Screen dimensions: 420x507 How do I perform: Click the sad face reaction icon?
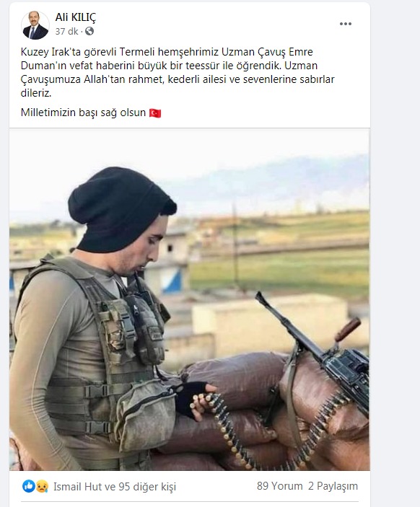coord(42,486)
